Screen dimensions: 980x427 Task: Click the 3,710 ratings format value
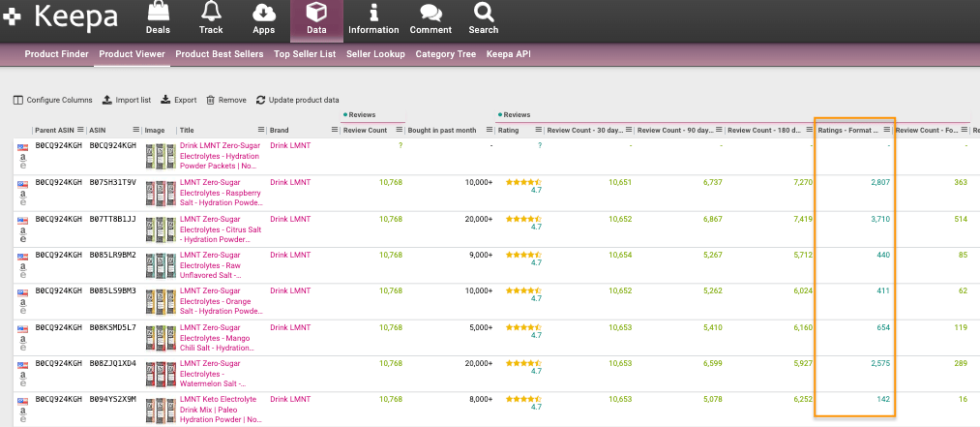(x=878, y=219)
